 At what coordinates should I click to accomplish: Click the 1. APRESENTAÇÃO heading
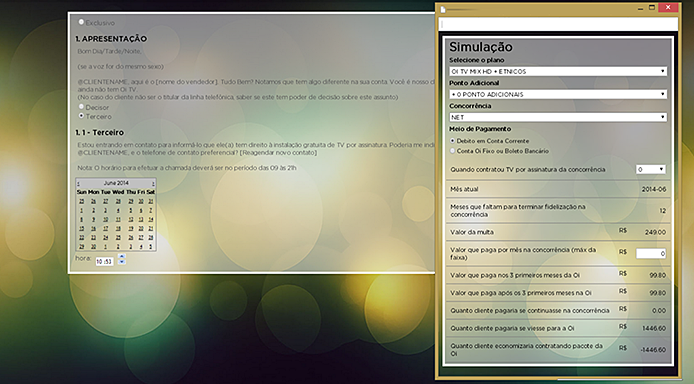(111, 39)
